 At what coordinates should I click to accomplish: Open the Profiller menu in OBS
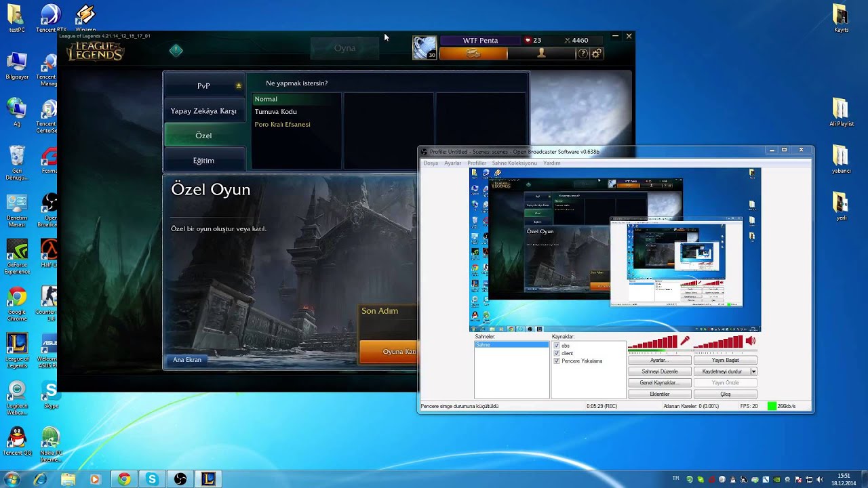(477, 163)
